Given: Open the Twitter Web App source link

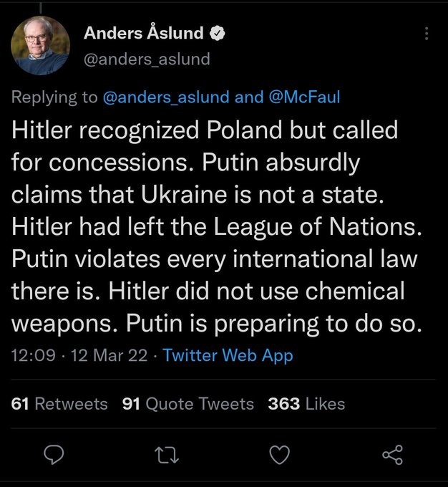Looking at the screenshot, I should (228, 356).
